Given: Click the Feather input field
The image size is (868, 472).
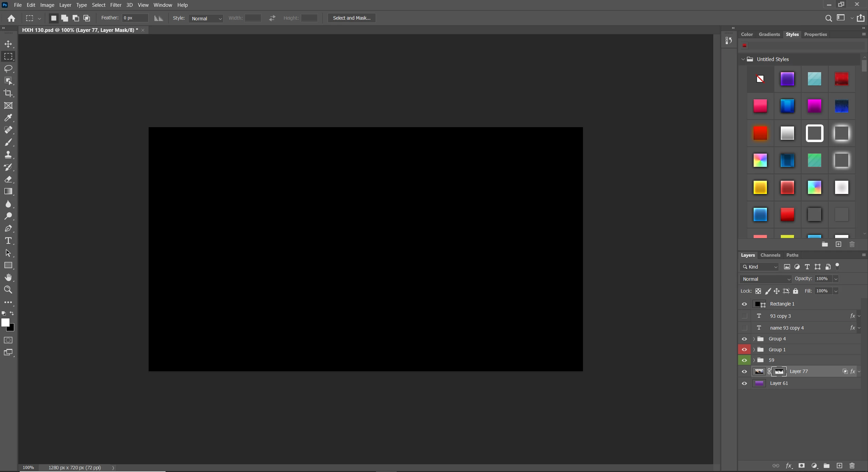Looking at the screenshot, I should point(135,18).
